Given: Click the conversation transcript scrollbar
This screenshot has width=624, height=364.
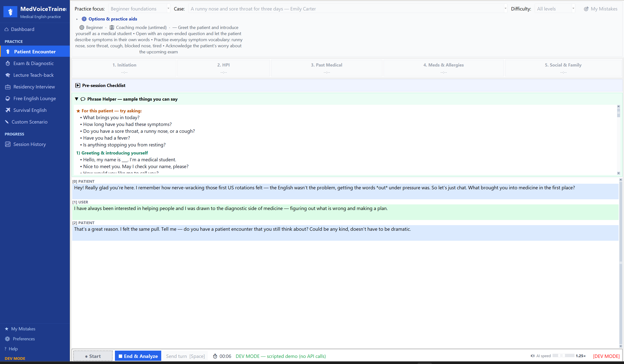Looking at the screenshot, I should (621, 263).
